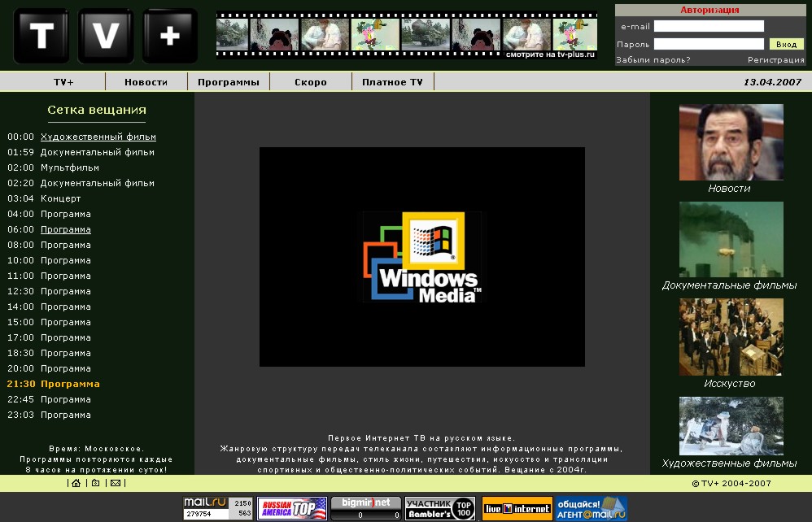
Task: Click the bookmark icon in footer bar
Action: 96,483
